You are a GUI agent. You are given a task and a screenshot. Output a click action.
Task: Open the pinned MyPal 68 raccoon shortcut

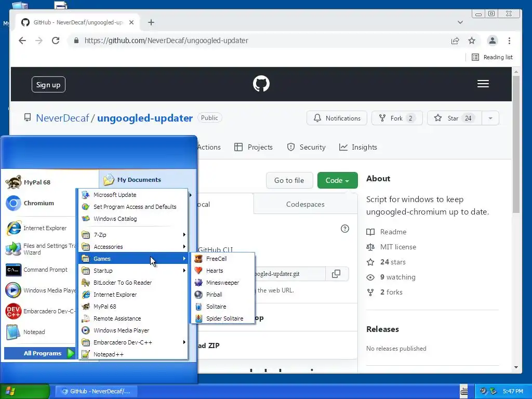pos(39,182)
